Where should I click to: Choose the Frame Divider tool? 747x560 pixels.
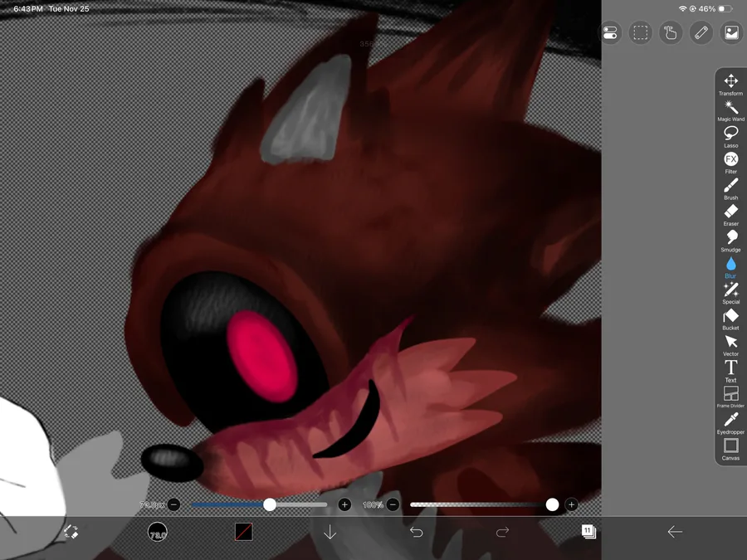tap(730, 397)
